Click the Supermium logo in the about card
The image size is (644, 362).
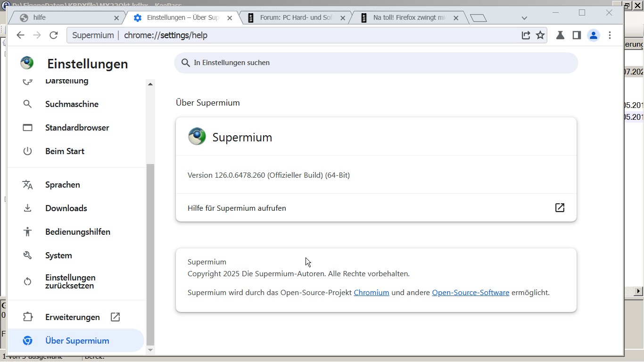197,137
